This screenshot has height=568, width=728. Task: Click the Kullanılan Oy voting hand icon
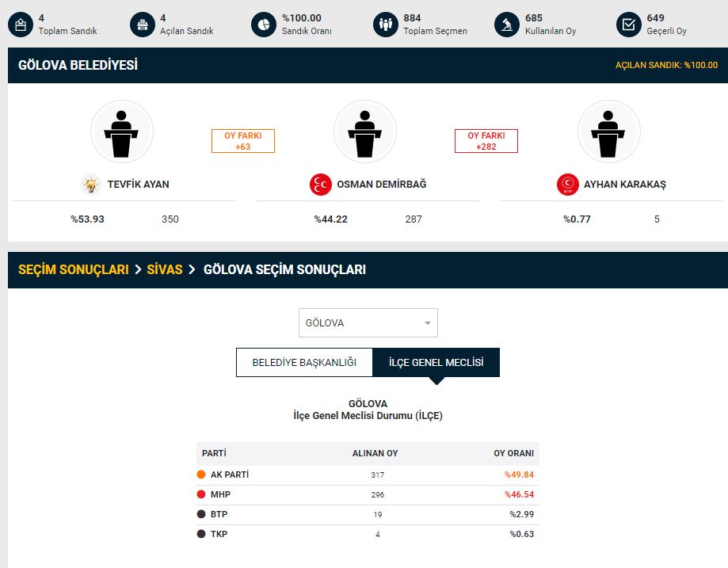point(507,25)
